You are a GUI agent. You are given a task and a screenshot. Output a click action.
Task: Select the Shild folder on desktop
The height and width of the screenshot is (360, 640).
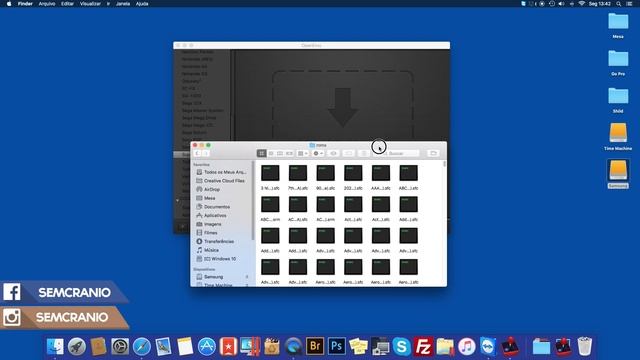[618, 100]
